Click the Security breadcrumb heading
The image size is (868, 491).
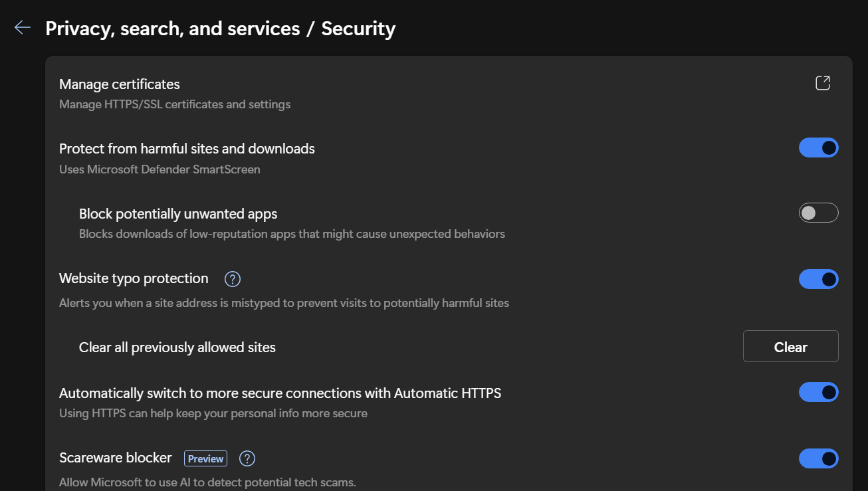pyautogui.click(x=358, y=29)
